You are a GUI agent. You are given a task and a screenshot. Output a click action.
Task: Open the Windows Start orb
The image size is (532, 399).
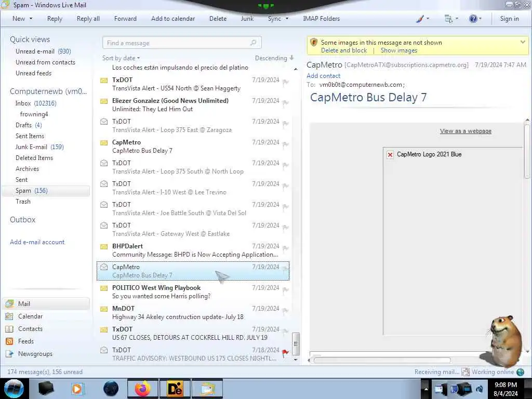tap(14, 389)
